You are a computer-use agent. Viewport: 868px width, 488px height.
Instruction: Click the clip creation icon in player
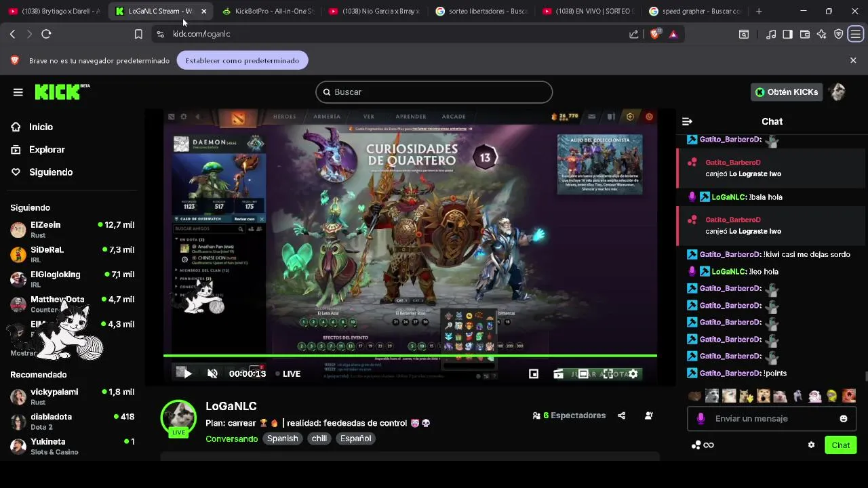(x=559, y=373)
